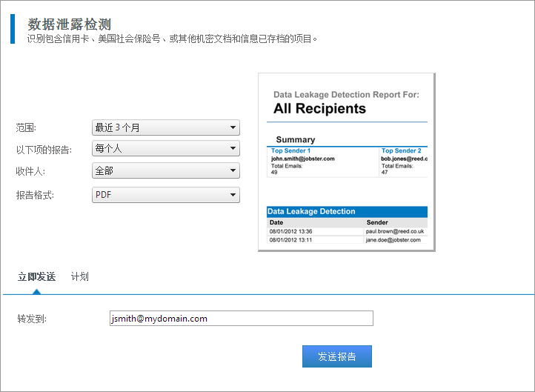Click the blue Data Leakage Detection header bar

(347, 211)
